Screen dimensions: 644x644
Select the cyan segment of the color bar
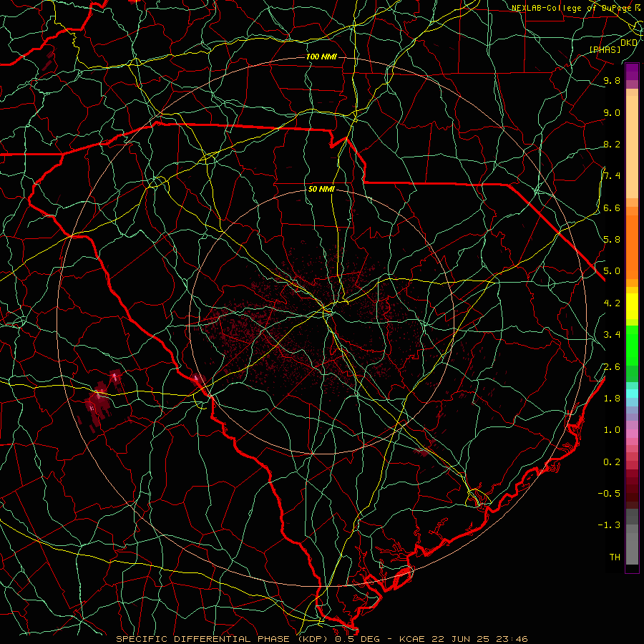coord(632,394)
